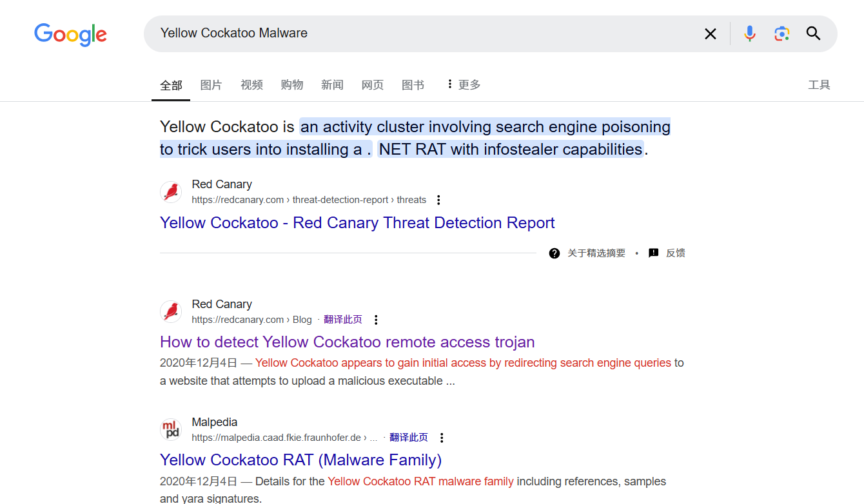Open three-dot menu for Malpedia result
This screenshot has width=864, height=504.
click(442, 438)
